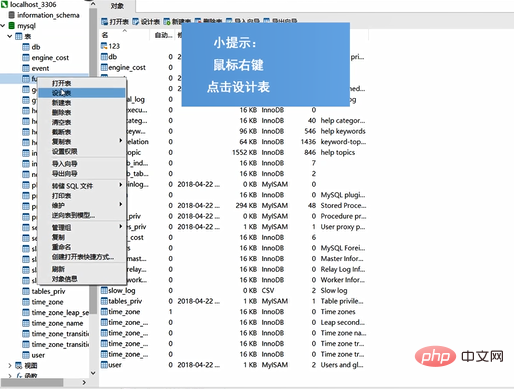Screen dimensions: 514x389
Task: Click time_zone_leap_se table icon in tree
Action: [x=26, y=313]
